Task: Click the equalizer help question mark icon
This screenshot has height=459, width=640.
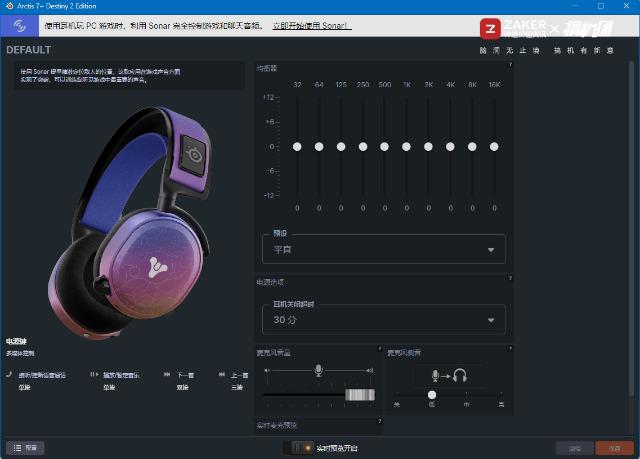Action: point(510,64)
